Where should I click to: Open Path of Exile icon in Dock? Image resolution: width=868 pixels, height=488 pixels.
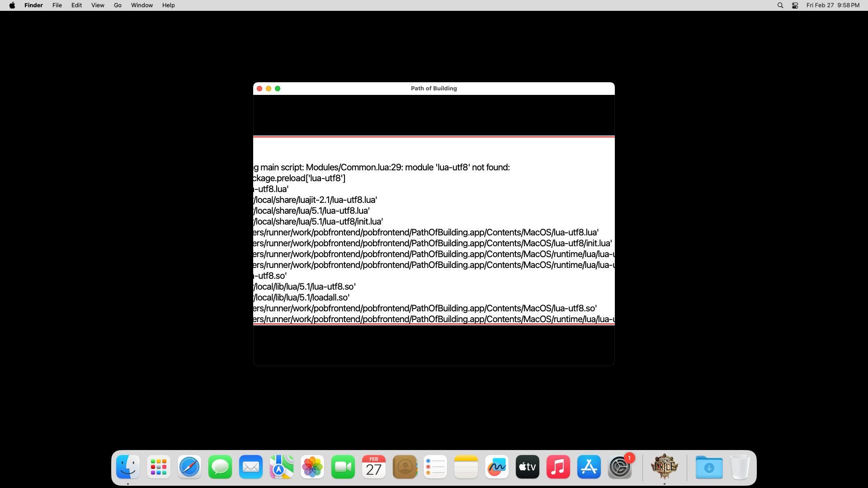click(x=664, y=467)
